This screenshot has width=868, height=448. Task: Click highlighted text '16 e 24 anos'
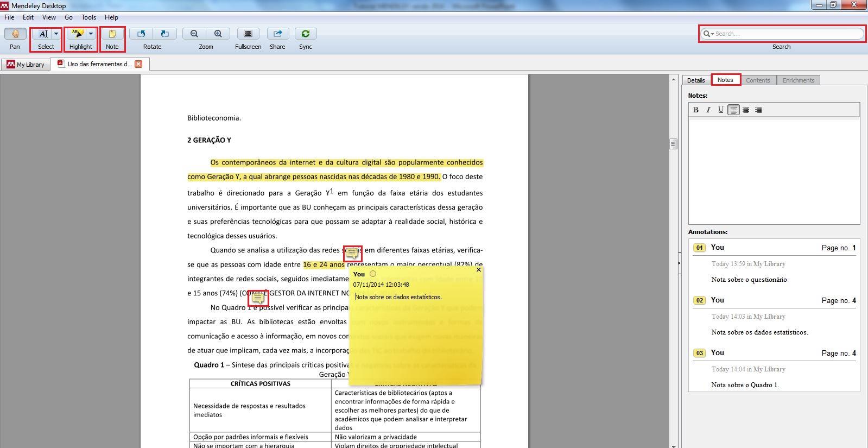coord(324,264)
